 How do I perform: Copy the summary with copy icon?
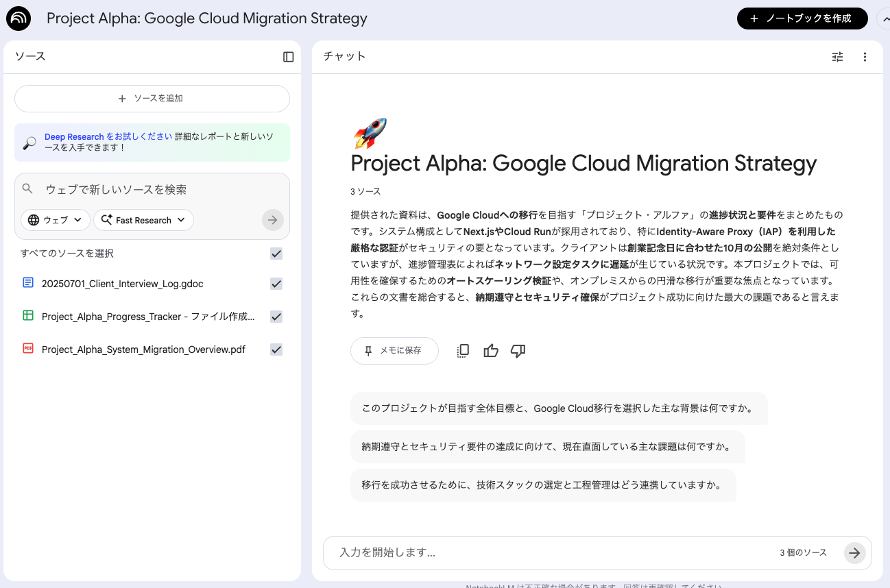click(x=463, y=351)
